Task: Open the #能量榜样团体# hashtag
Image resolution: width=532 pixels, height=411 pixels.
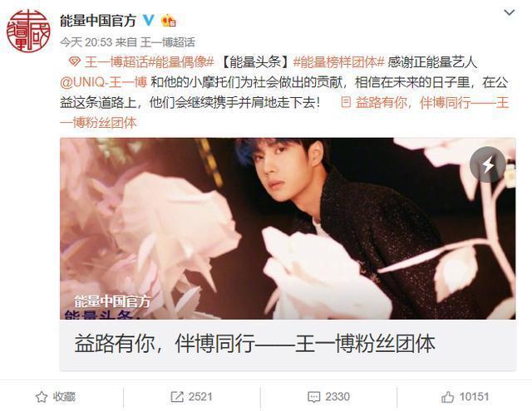Action: pos(338,62)
